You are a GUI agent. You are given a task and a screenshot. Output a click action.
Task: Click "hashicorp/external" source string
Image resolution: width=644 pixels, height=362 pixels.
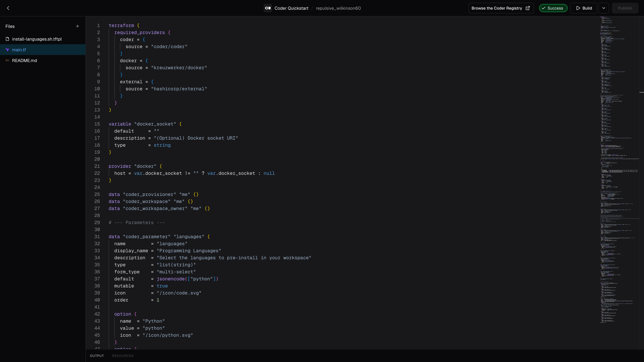(179, 89)
